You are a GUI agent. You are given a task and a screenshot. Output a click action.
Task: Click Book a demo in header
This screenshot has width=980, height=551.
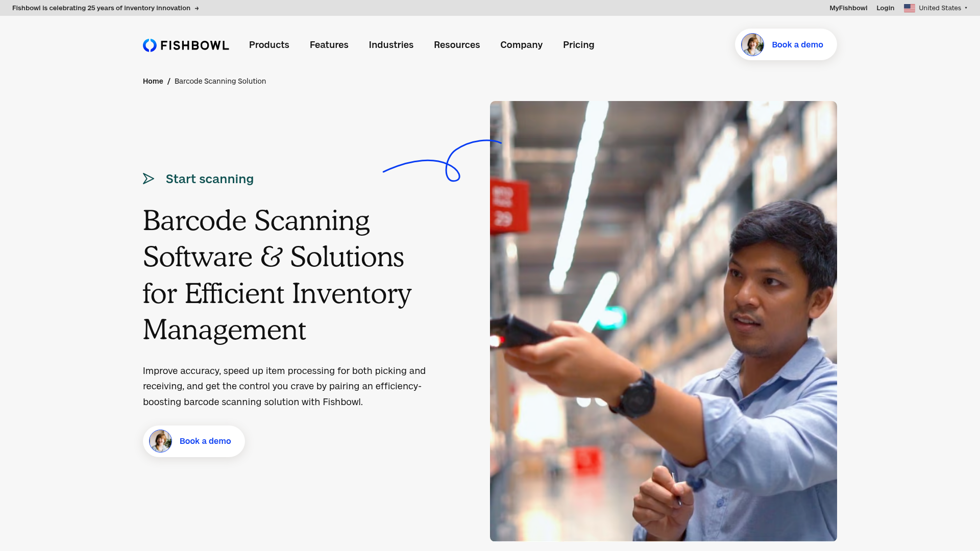point(786,45)
